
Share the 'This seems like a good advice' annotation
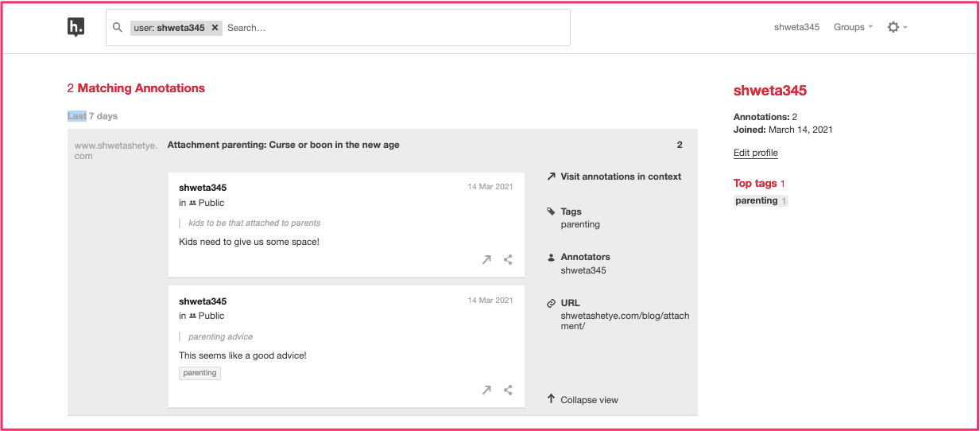508,390
